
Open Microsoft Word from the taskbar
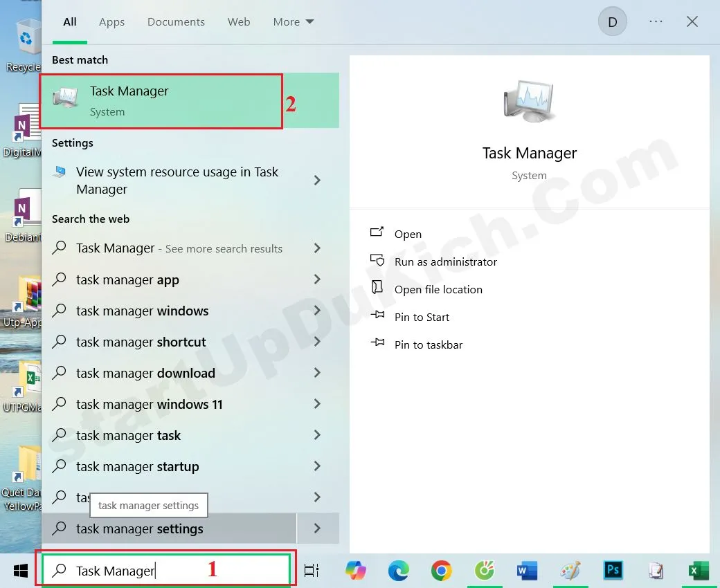[x=527, y=571]
